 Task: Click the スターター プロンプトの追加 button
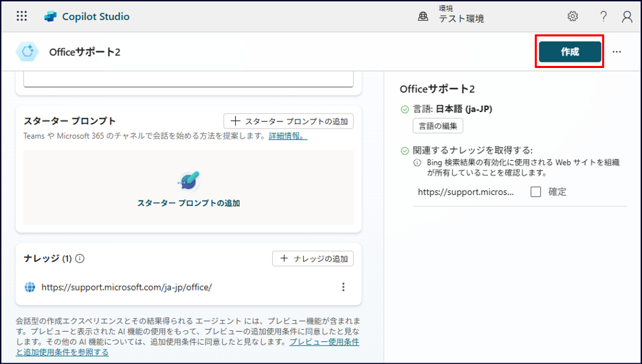coord(289,121)
